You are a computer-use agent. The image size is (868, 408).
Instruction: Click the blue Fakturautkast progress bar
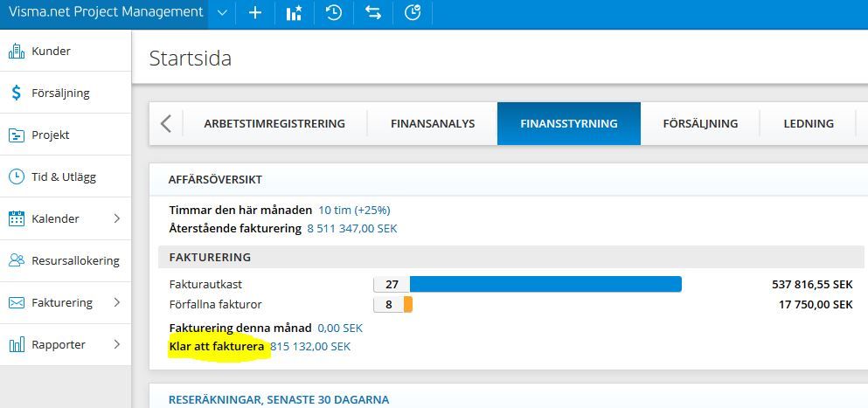545,285
